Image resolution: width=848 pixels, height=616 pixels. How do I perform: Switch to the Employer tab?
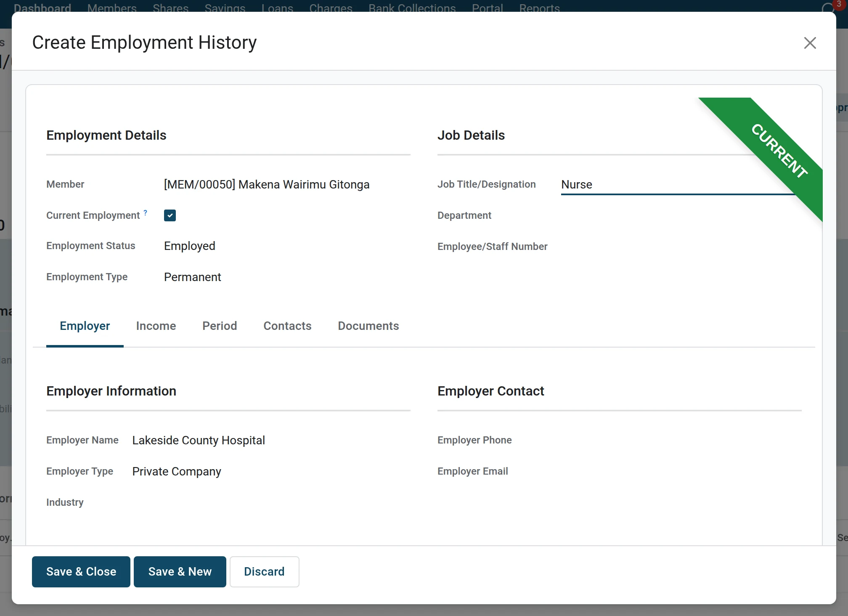pos(85,326)
